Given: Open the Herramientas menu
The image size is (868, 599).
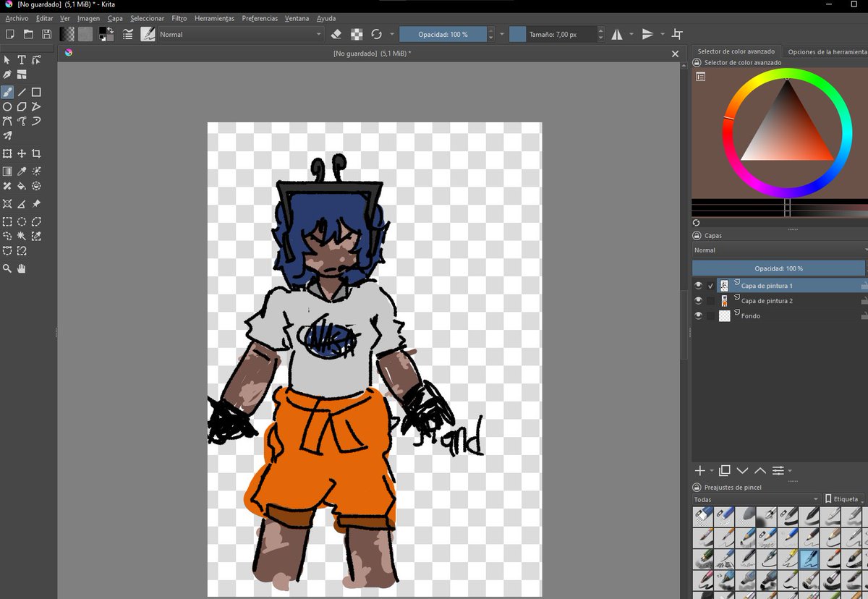Looking at the screenshot, I should tap(215, 18).
